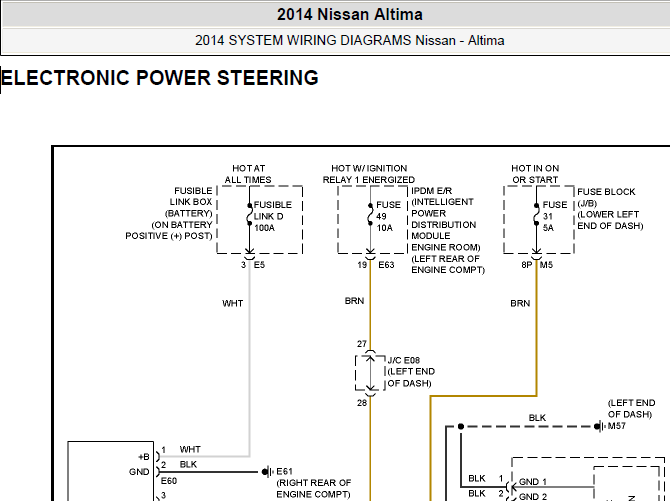This screenshot has width=670, height=501.
Task: Click the 'E61' ground label
Action: pyautogui.click(x=285, y=472)
